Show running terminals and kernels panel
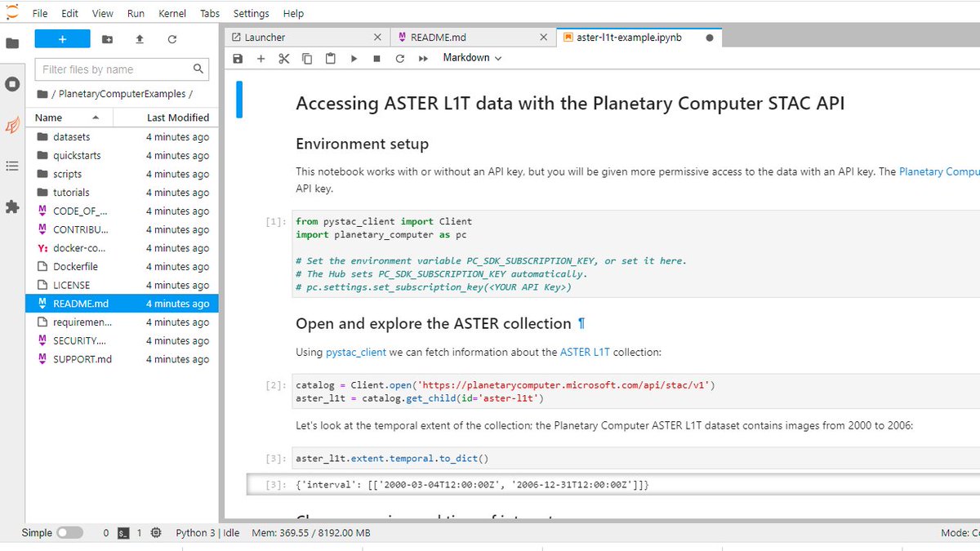The width and height of the screenshot is (980, 551). pyautogui.click(x=12, y=84)
